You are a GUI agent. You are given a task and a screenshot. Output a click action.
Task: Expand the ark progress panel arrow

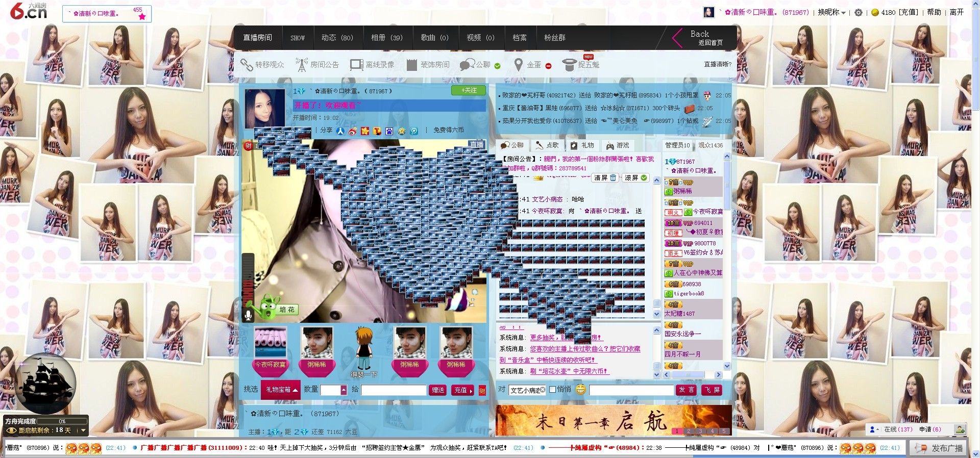point(83,430)
